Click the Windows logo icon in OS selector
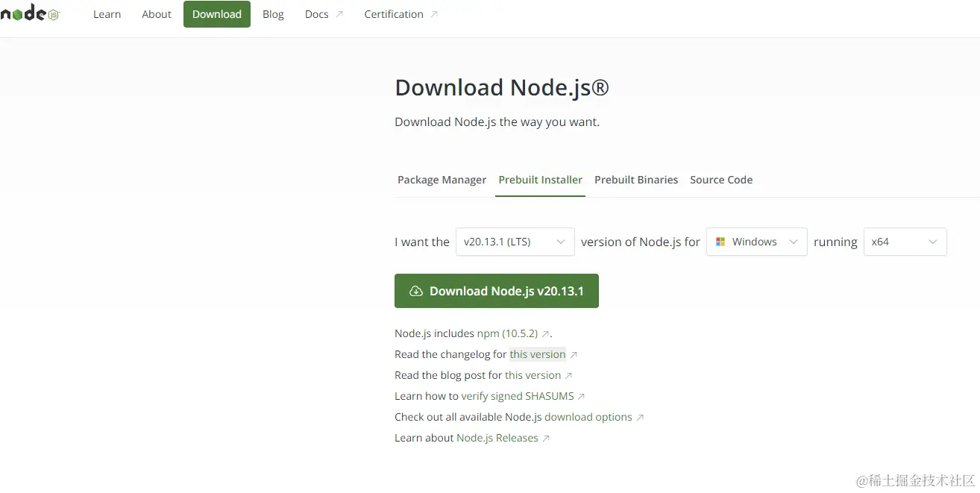 pos(720,242)
